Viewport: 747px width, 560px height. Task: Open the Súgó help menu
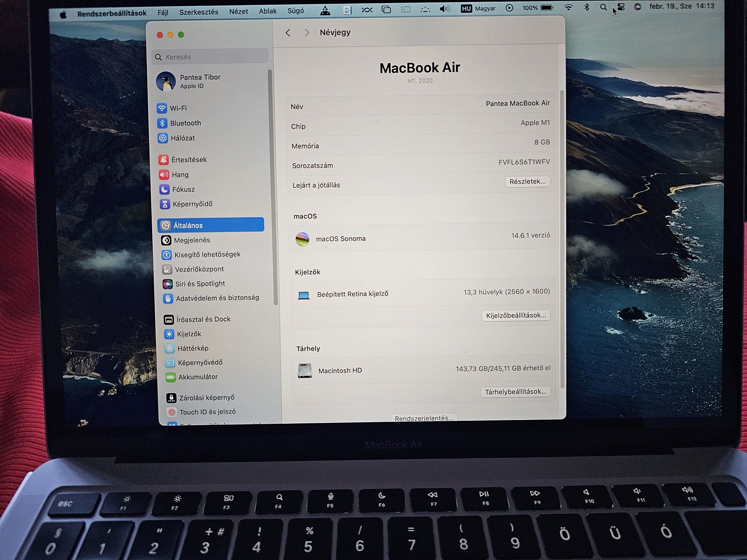point(296,11)
